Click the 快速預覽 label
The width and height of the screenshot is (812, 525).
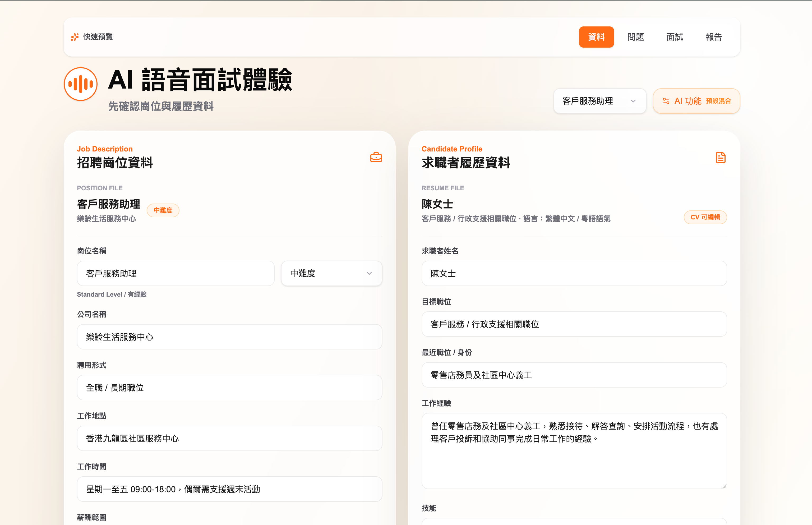98,37
